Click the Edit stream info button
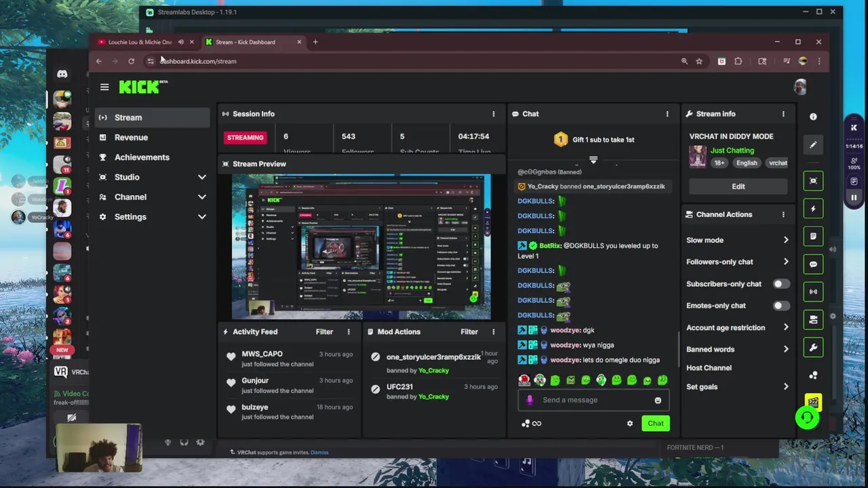This screenshot has width=868, height=488. [738, 186]
